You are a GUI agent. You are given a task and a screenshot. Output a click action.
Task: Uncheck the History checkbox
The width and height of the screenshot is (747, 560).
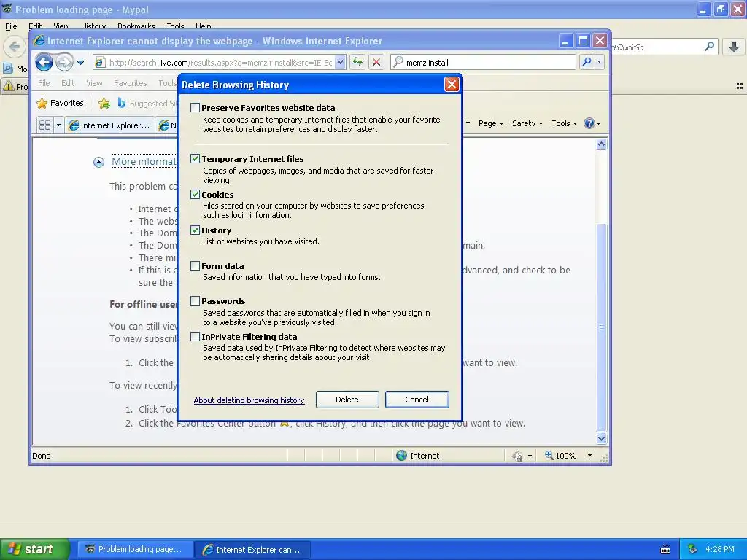(195, 230)
